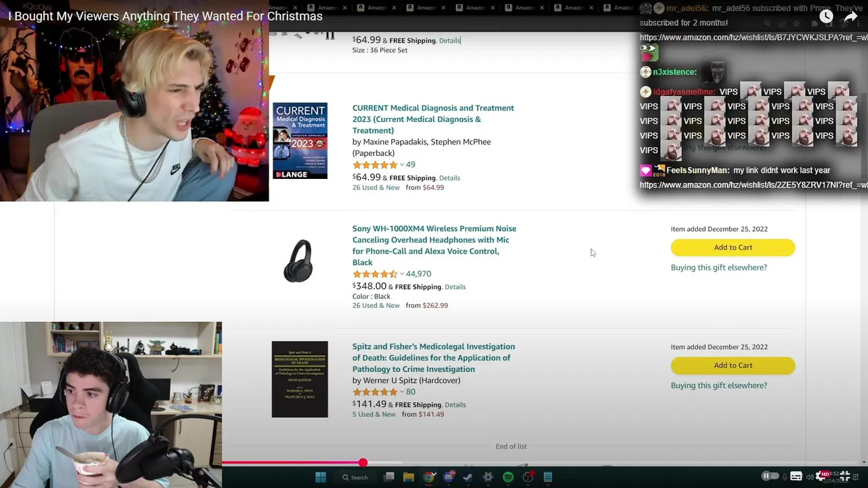
Task: Open Spitz and Fisher's Medicolegal Investigation title
Action: click(x=433, y=358)
